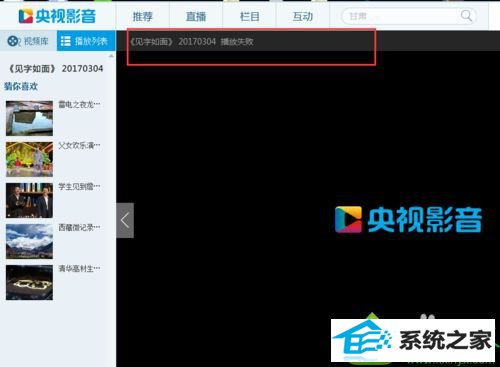Open the 父女欢乐演 video thumbnail
Screen dimensions: 500x367
pos(29,159)
